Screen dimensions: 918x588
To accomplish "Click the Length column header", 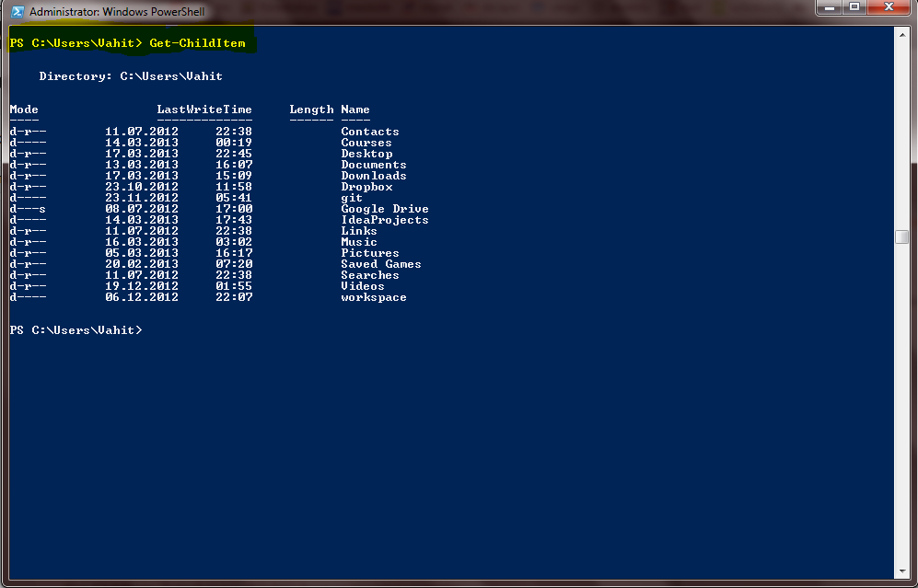I will point(311,110).
